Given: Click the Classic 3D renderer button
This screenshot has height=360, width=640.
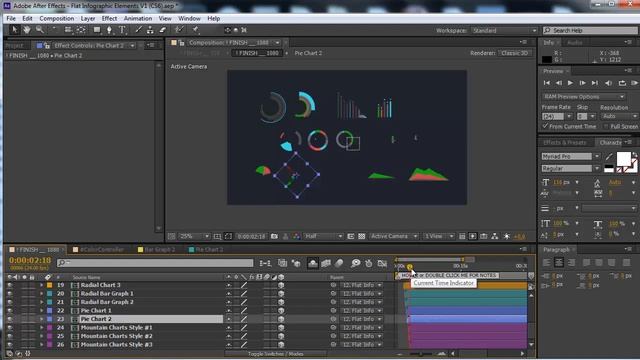Looking at the screenshot, I should pos(515,53).
